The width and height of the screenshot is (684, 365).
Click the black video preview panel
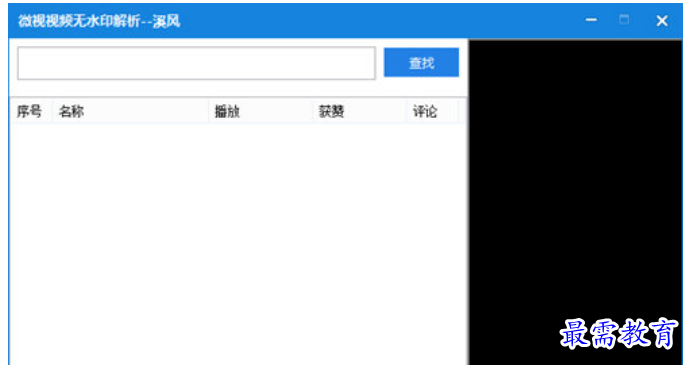click(576, 201)
